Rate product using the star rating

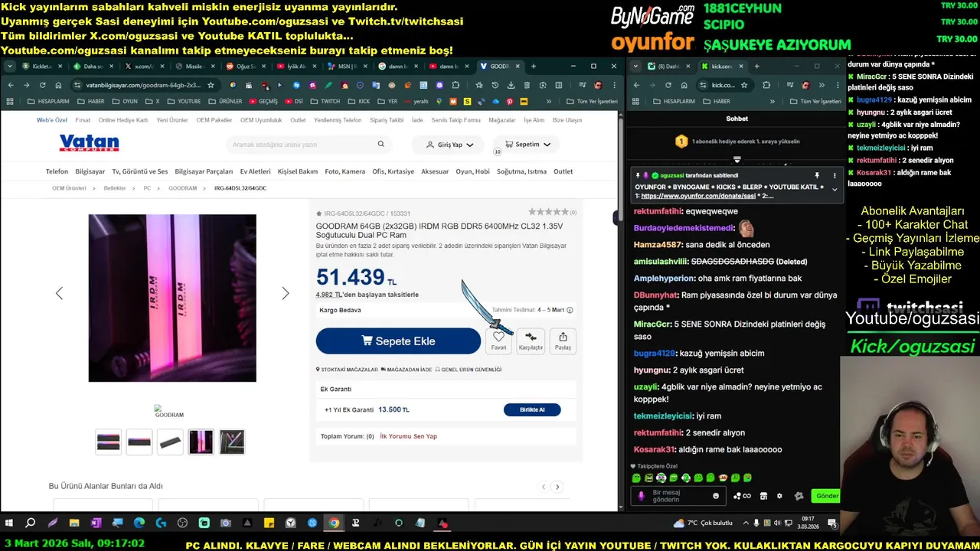click(548, 213)
